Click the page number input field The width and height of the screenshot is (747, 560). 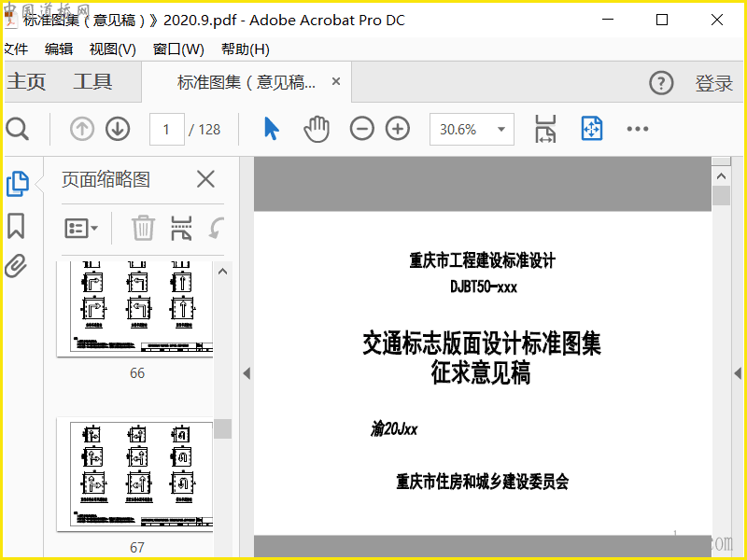point(167,129)
